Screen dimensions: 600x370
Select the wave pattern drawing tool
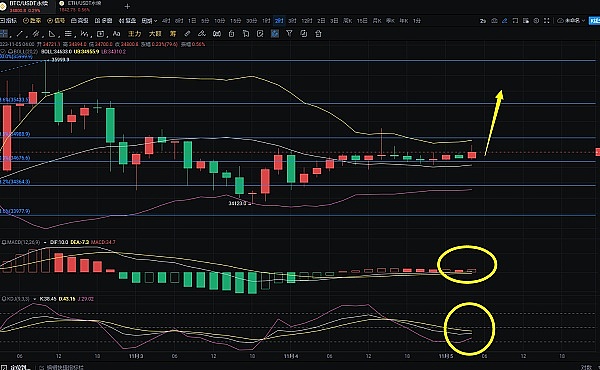point(85,34)
